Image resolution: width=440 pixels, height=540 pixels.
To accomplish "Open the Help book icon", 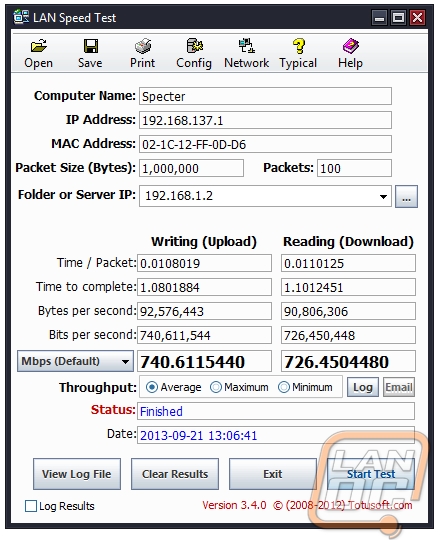I will [x=350, y=46].
